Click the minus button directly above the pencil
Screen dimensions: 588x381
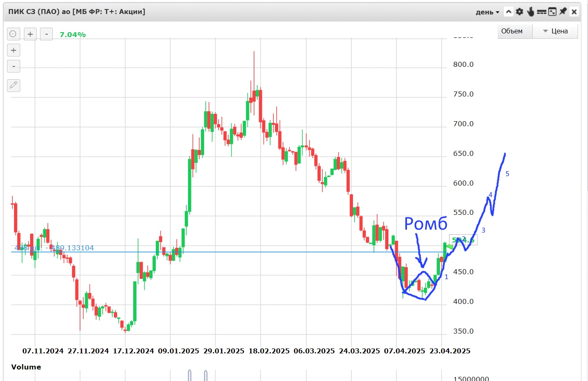(x=14, y=66)
